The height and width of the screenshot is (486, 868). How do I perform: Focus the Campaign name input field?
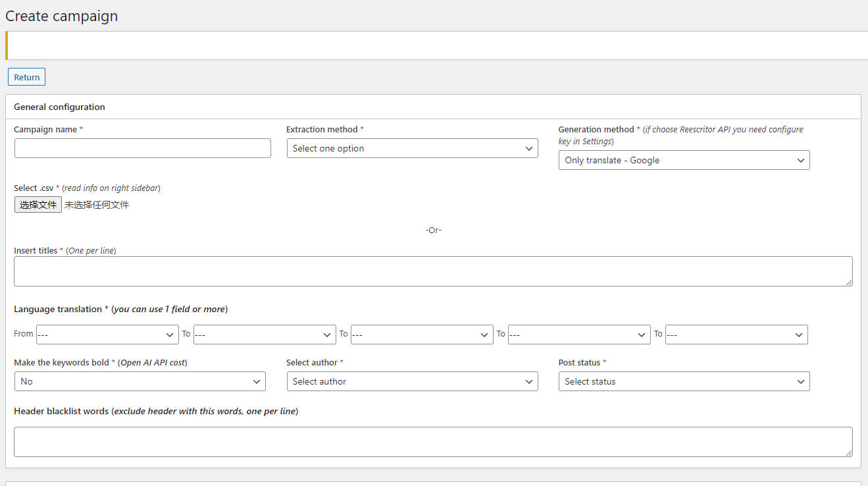click(142, 148)
